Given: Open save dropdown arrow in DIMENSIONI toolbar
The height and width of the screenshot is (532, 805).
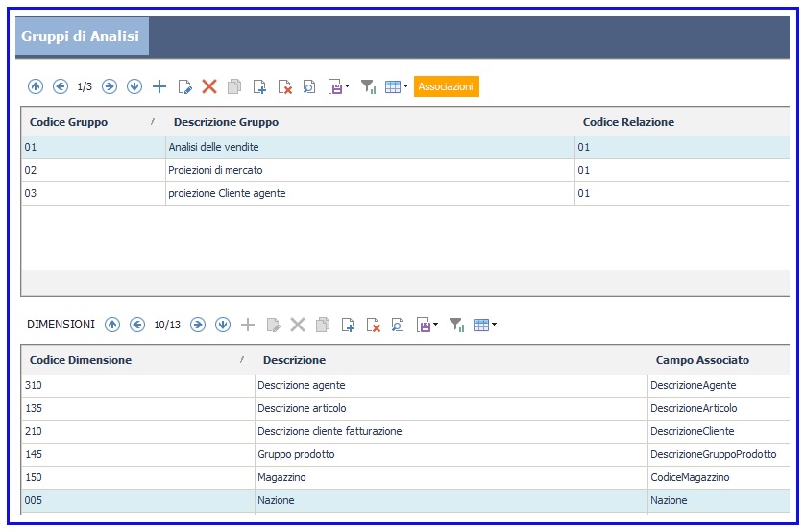Looking at the screenshot, I should pos(436,325).
